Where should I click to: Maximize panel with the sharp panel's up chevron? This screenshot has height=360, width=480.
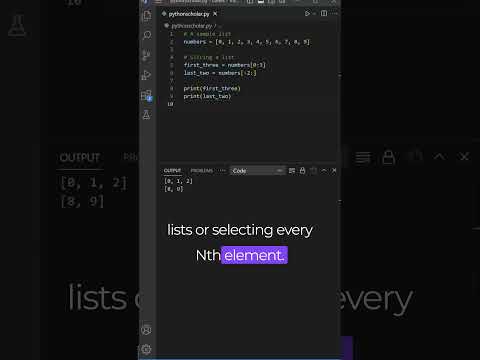pos(324,171)
